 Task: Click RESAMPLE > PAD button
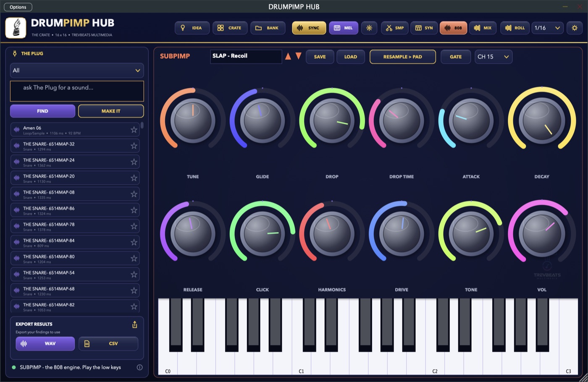tap(402, 57)
